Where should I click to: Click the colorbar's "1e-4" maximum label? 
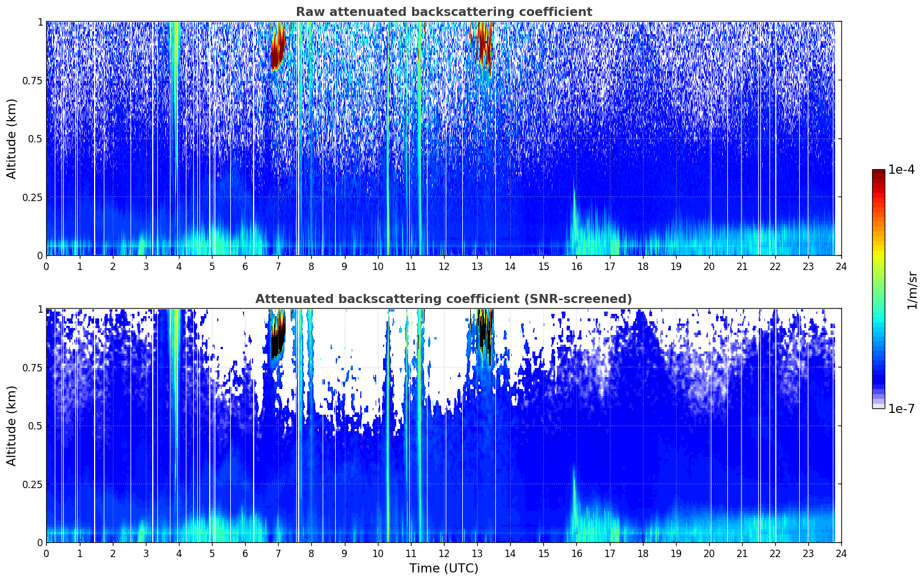[x=901, y=170]
